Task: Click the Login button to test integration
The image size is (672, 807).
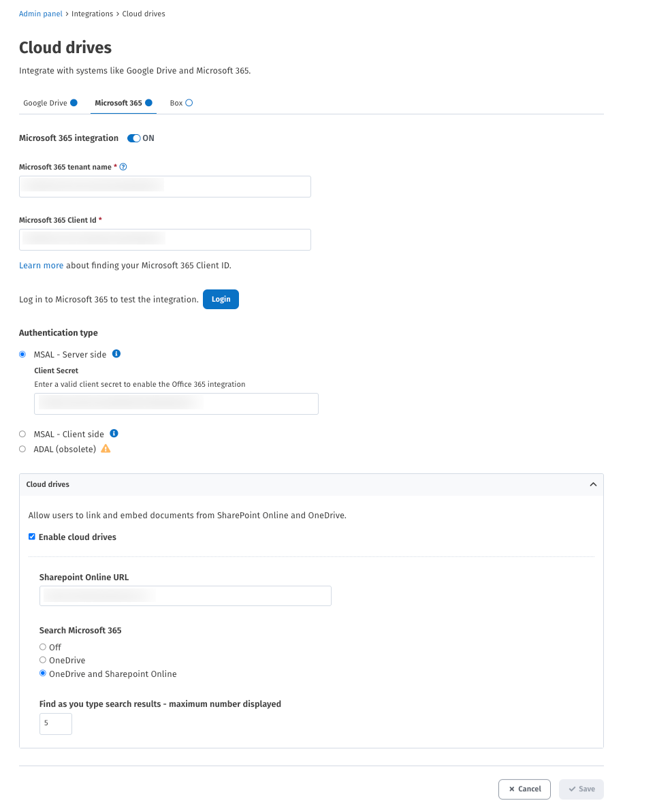Action: (x=221, y=299)
